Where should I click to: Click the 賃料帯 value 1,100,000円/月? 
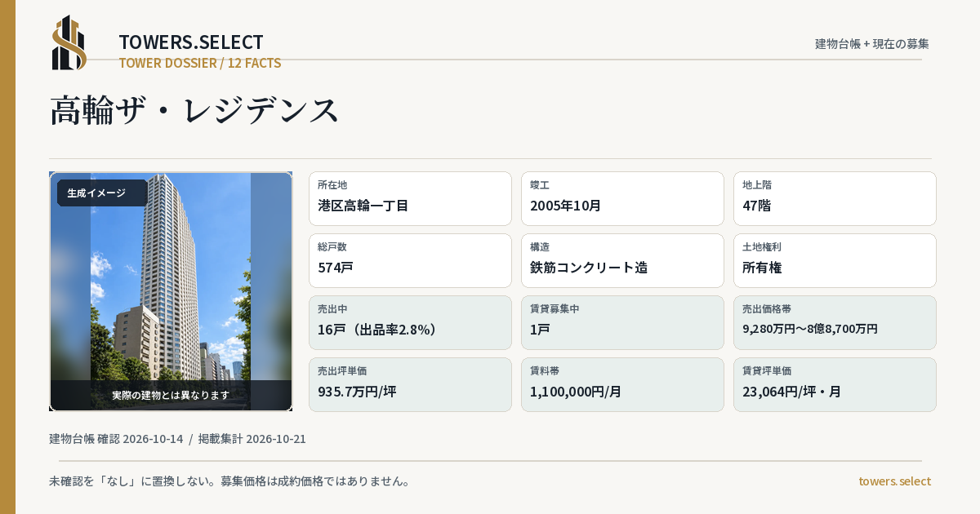(x=576, y=392)
